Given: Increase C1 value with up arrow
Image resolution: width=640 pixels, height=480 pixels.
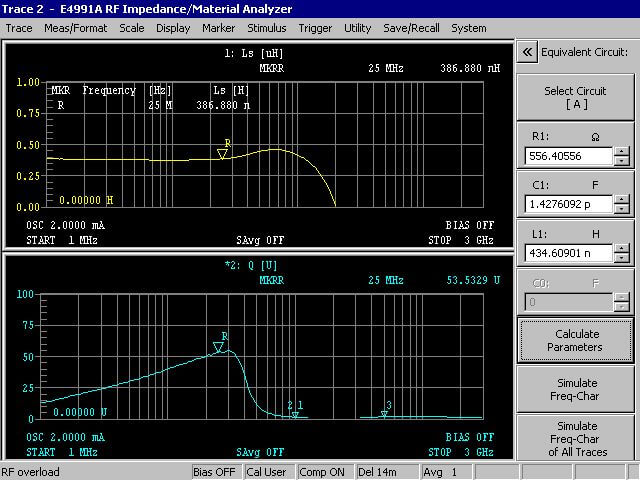Looking at the screenshot, I should point(622,199).
